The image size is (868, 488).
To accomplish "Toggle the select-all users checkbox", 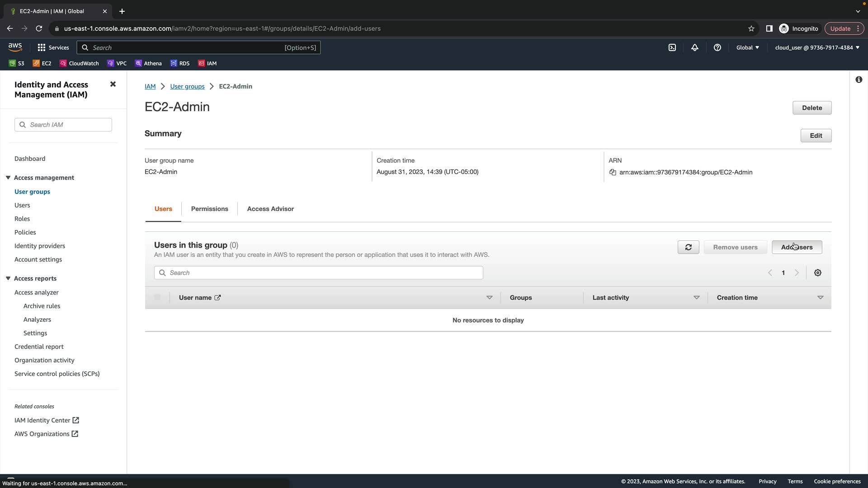I will (157, 297).
